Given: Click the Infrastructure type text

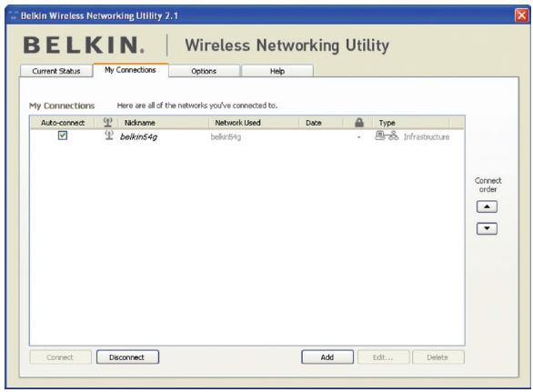Looking at the screenshot, I should click(x=427, y=137).
